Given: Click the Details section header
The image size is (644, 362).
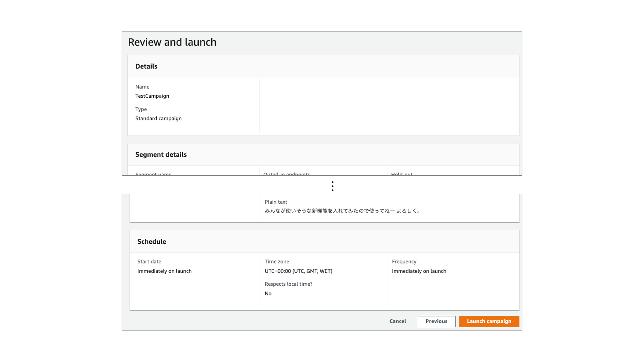Looking at the screenshot, I should coord(146,66).
